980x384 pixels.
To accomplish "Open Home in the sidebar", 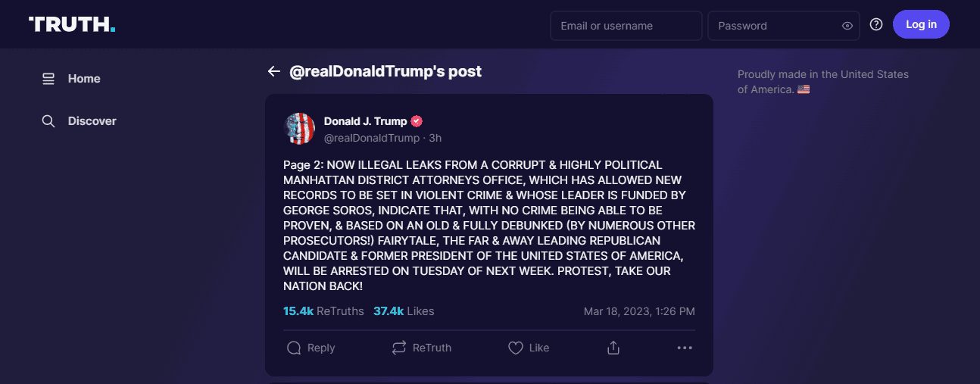I will click(x=83, y=79).
